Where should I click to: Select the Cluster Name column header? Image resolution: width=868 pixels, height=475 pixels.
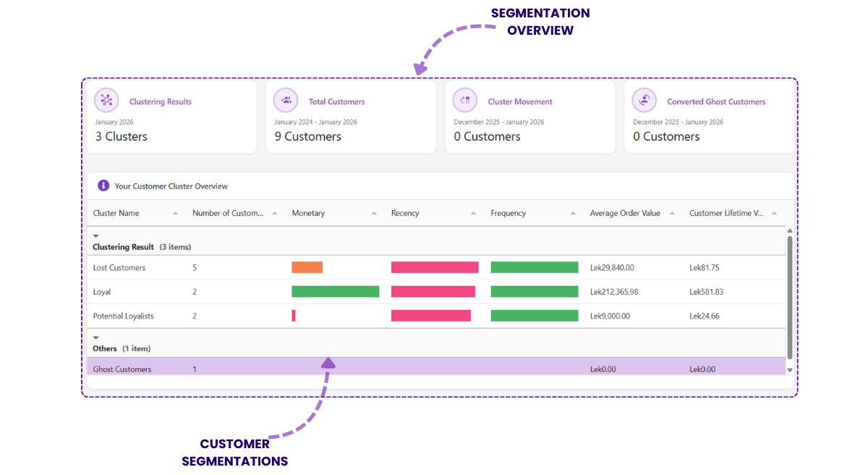click(116, 213)
